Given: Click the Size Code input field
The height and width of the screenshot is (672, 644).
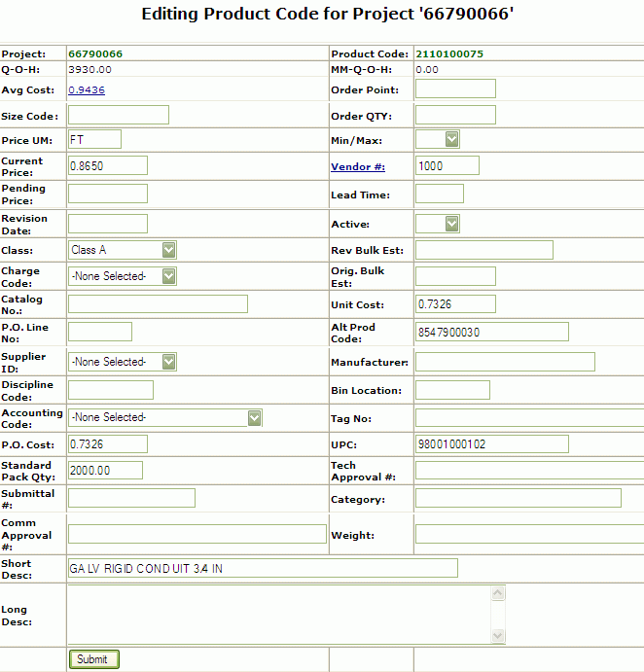Looking at the screenshot, I should point(118,115).
